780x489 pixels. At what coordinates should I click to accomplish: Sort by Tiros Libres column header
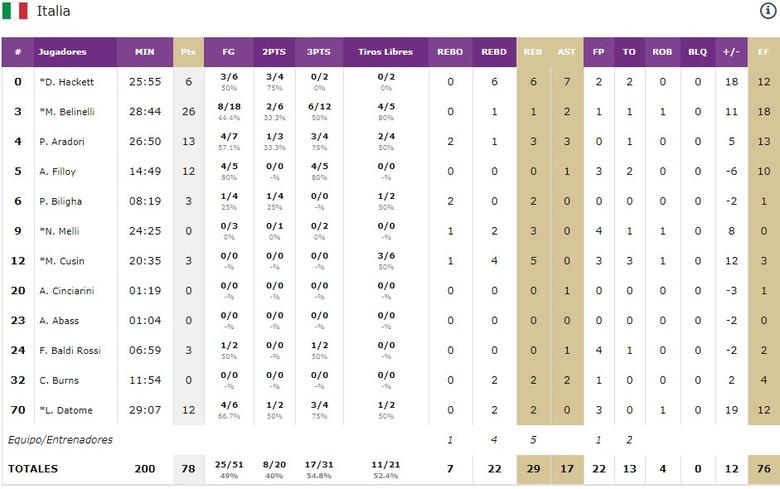[385, 52]
